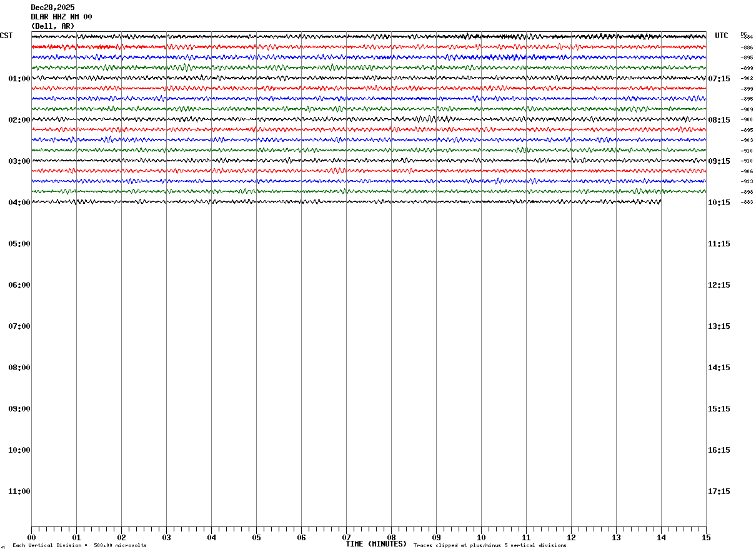Click the DC offset value -903
The height and width of the screenshot is (554, 756).
click(747, 140)
